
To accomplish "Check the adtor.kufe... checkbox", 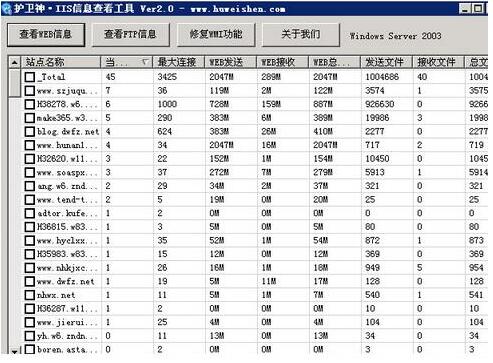I will [30, 213].
